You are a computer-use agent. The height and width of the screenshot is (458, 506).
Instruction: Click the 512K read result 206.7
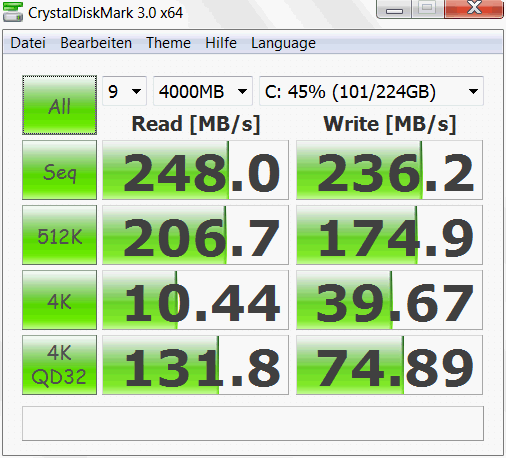point(195,235)
